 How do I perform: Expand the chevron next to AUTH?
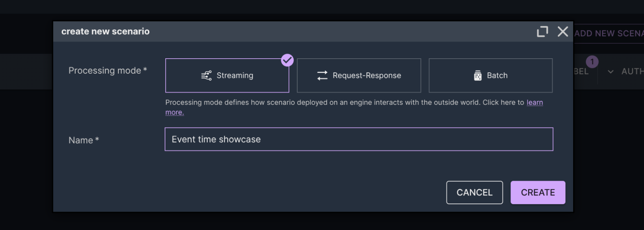click(x=610, y=72)
